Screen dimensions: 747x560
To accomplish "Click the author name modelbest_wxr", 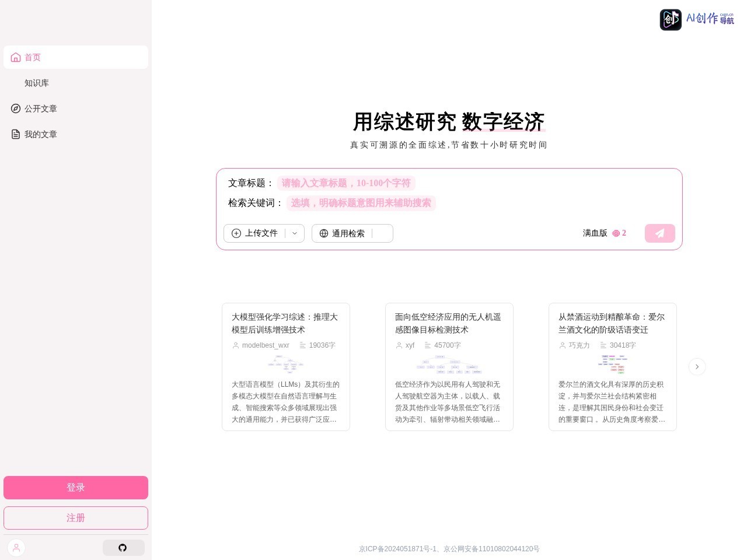I will (266, 345).
